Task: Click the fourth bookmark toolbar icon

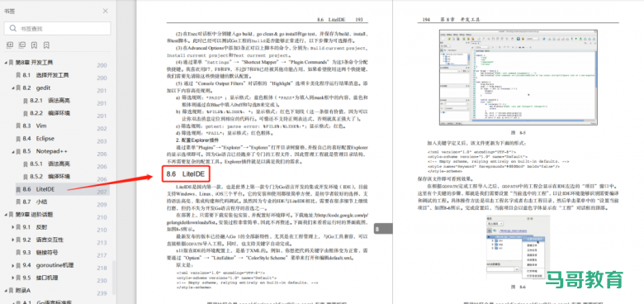Action: (47, 45)
